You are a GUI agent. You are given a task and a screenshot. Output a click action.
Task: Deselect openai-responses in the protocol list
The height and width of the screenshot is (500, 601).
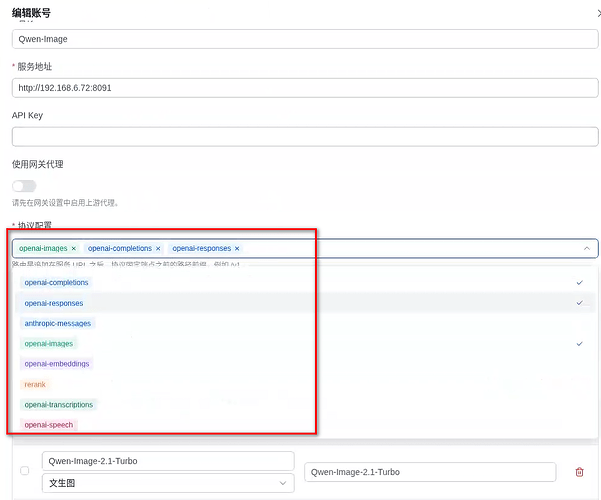click(305, 303)
